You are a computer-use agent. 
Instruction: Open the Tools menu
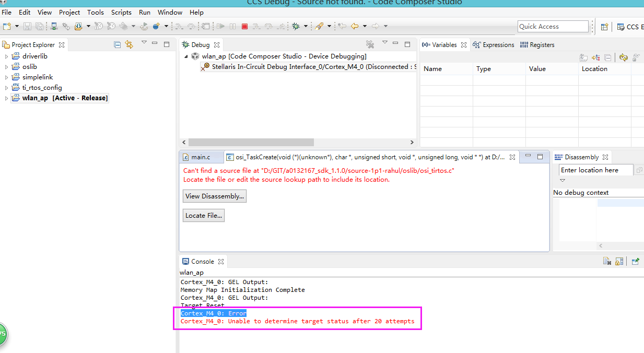pos(96,12)
